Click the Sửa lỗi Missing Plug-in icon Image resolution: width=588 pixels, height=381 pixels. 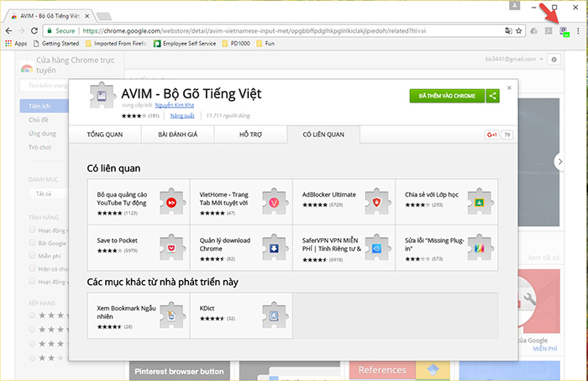480,248
